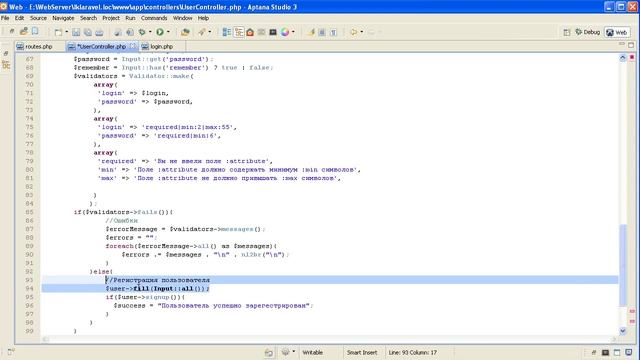This screenshot has height=360, width=640.
Task: Click the vertical scrollbar down arrow
Action: click(622, 331)
